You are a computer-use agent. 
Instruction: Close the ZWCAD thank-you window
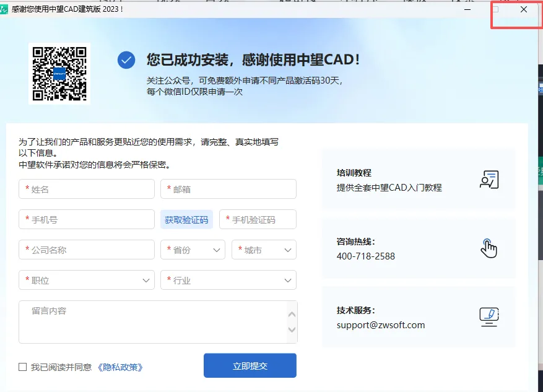pos(524,9)
